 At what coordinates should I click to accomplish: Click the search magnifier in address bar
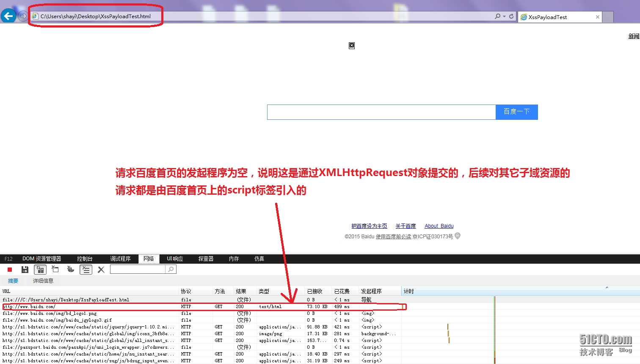497,16
